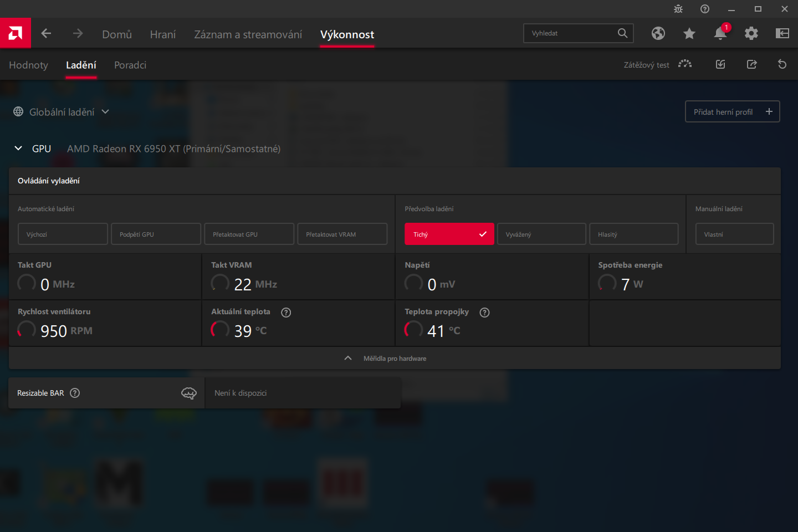798x532 pixels.
Task: Open Záznam a streamování tab
Action: tap(248, 34)
